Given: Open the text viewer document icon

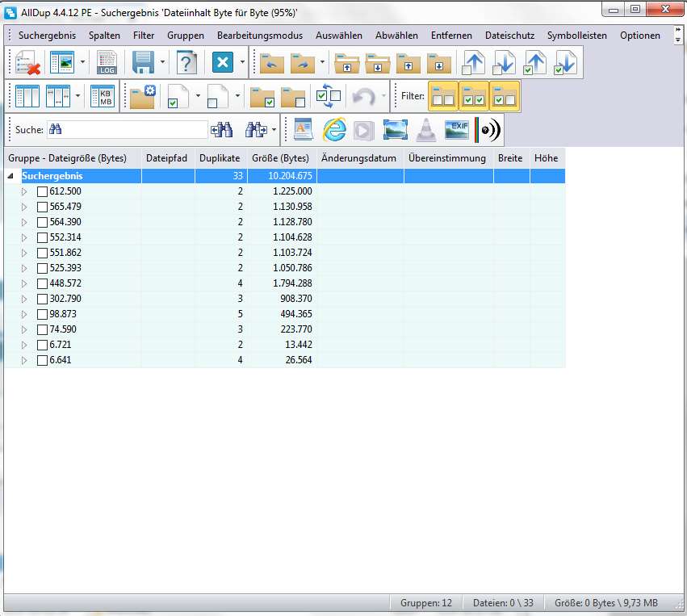Looking at the screenshot, I should point(304,130).
